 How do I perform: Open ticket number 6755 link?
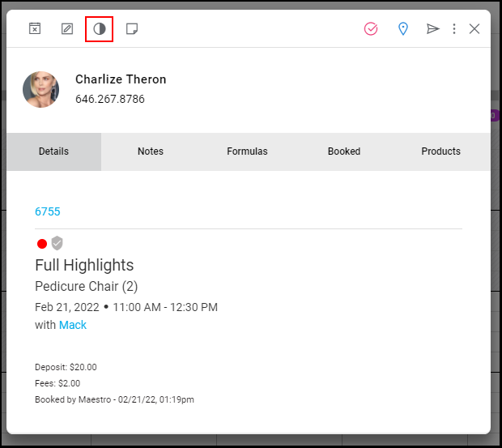click(48, 211)
